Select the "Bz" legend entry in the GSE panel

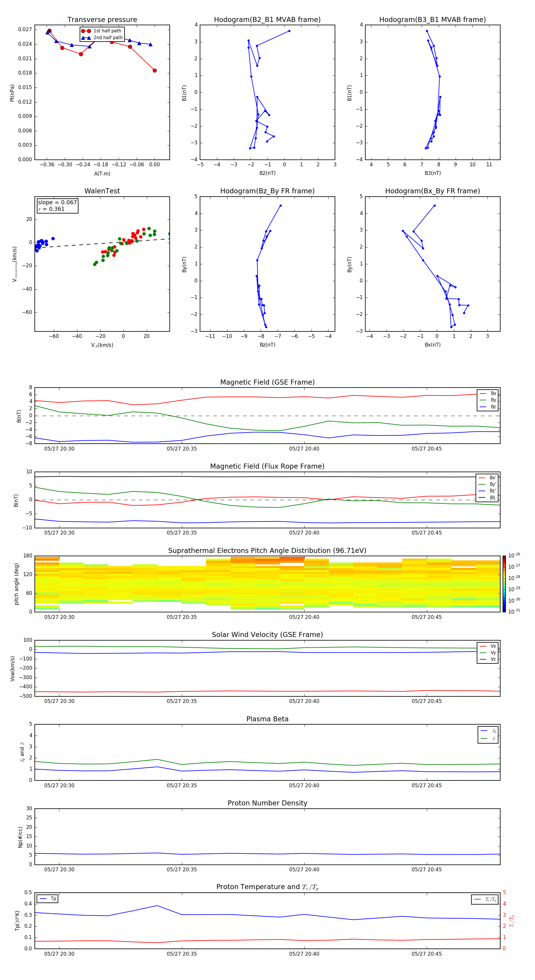(488, 407)
